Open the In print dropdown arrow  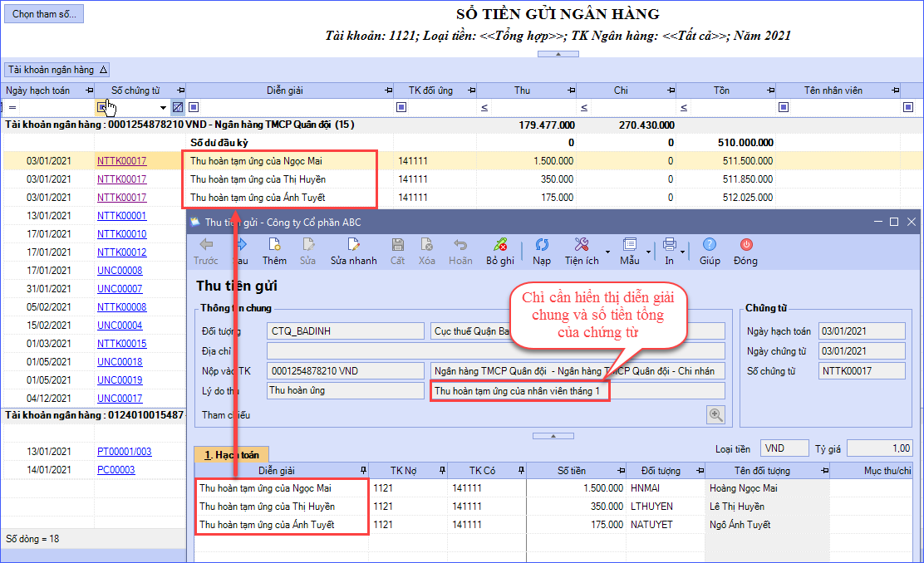coord(682,250)
